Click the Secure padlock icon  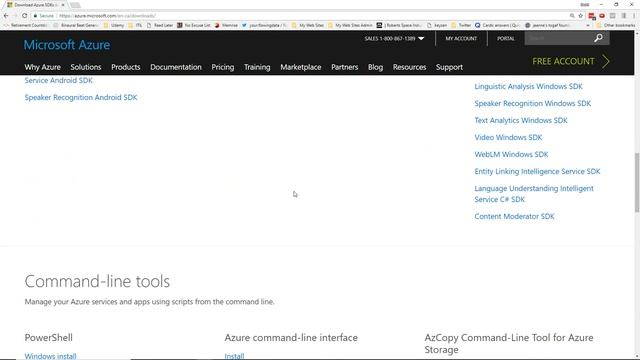[36, 16]
